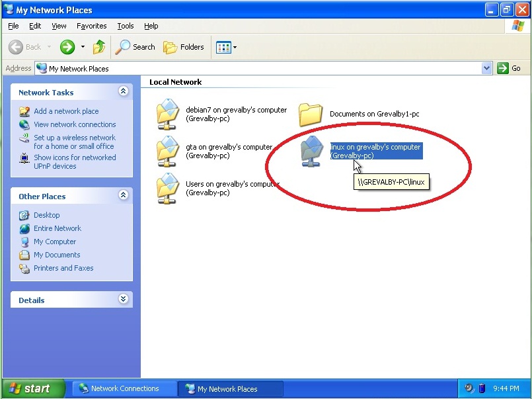Click the UPnP devices icon
532x399 pixels.
click(24, 158)
